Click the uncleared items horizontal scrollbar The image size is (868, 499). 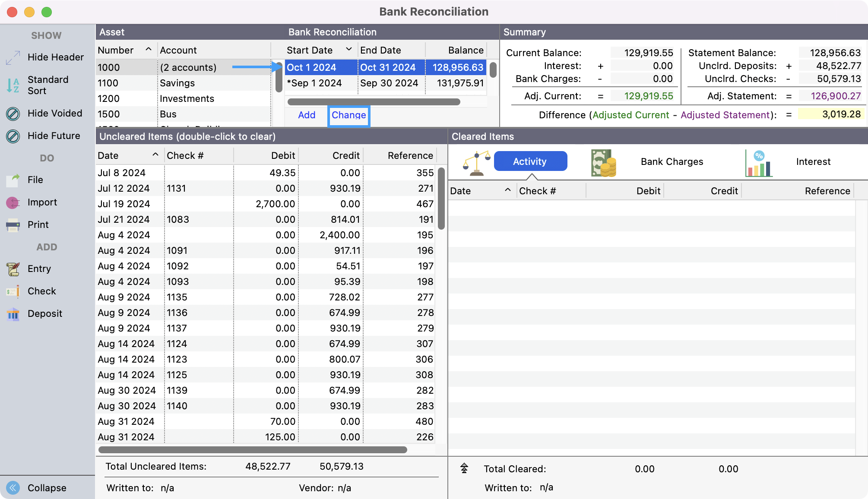[253, 450]
